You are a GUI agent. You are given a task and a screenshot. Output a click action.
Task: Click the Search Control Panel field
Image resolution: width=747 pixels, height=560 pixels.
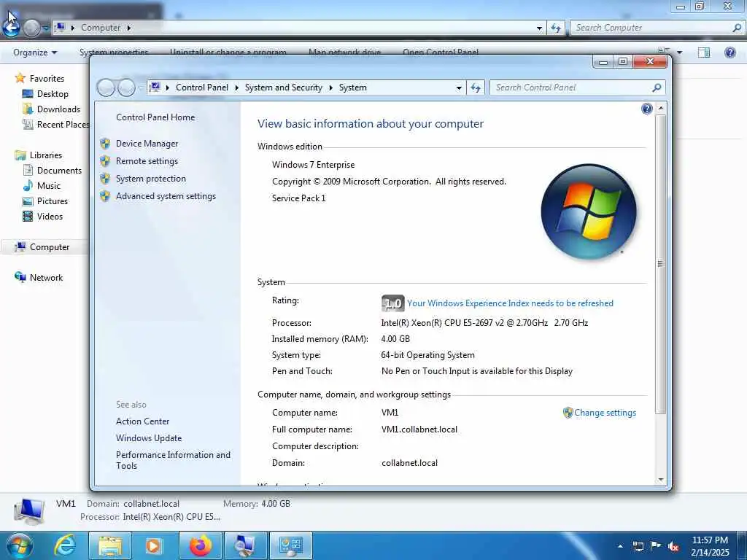(570, 87)
